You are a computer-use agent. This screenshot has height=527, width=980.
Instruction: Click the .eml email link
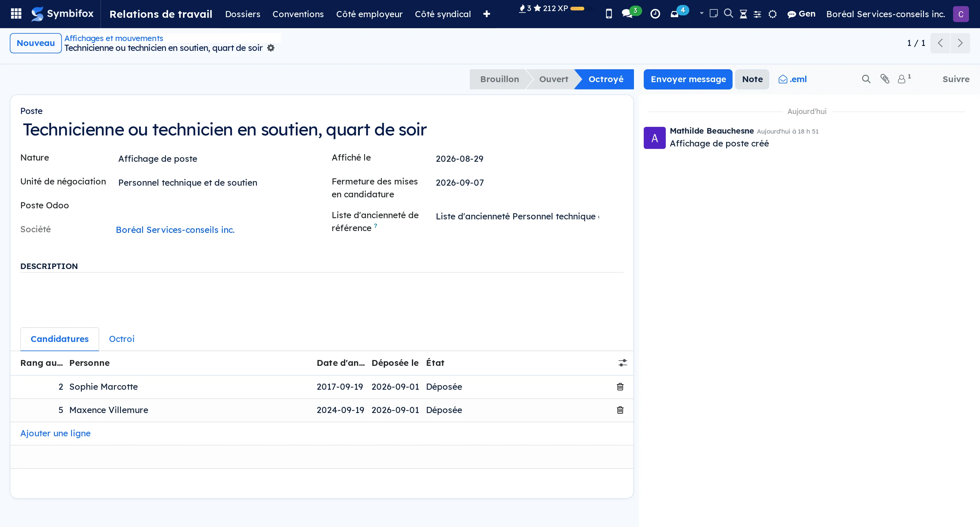[793, 79]
